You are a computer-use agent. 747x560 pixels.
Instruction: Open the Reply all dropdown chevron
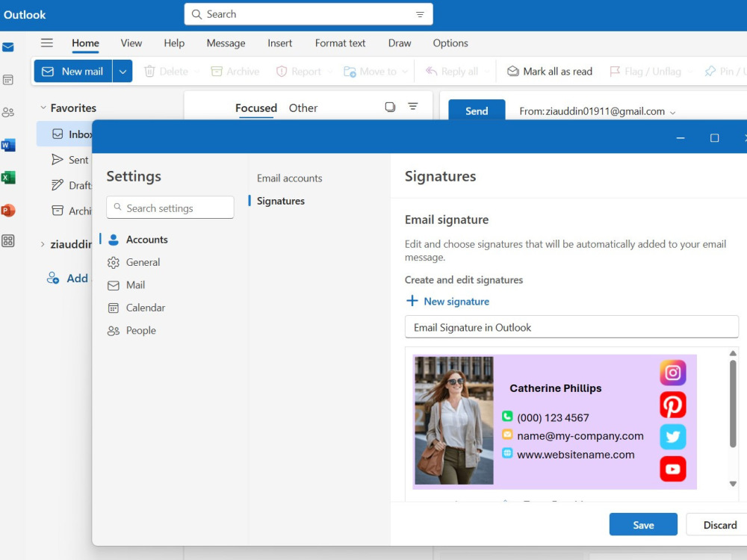(486, 72)
